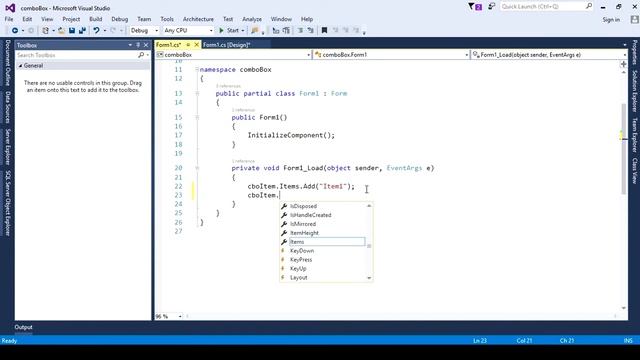Open the Team menu
The height and width of the screenshot is (360, 640).
[144, 19]
